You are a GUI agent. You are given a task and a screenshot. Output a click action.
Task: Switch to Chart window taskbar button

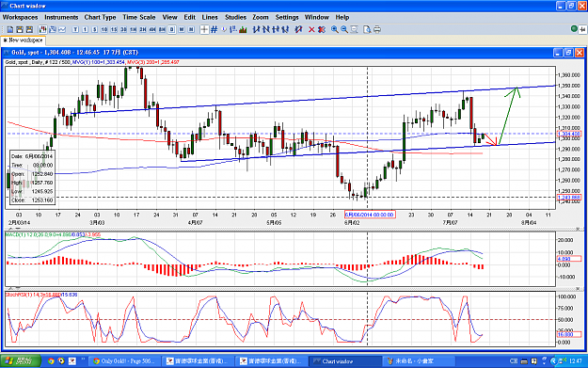pyautogui.click(x=344, y=360)
